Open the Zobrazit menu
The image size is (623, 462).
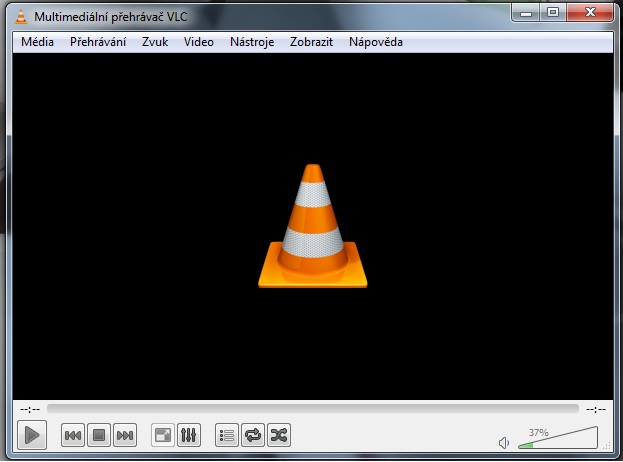(x=312, y=42)
